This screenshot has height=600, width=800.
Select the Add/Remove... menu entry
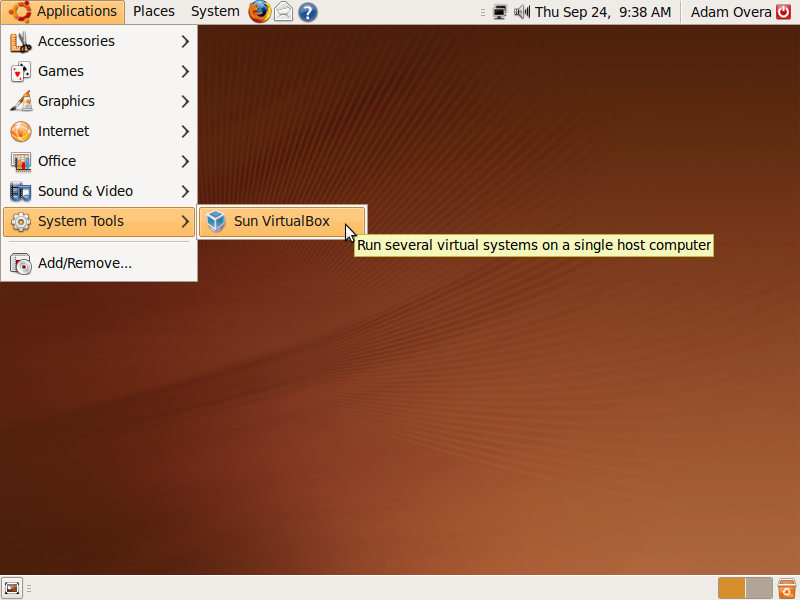pos(99,263)
